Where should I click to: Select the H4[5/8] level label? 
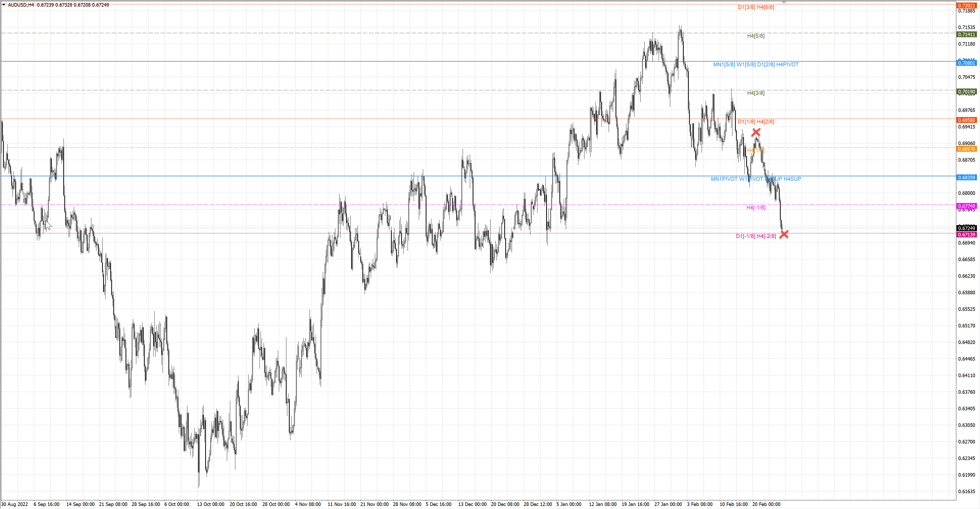pos(755,36)
